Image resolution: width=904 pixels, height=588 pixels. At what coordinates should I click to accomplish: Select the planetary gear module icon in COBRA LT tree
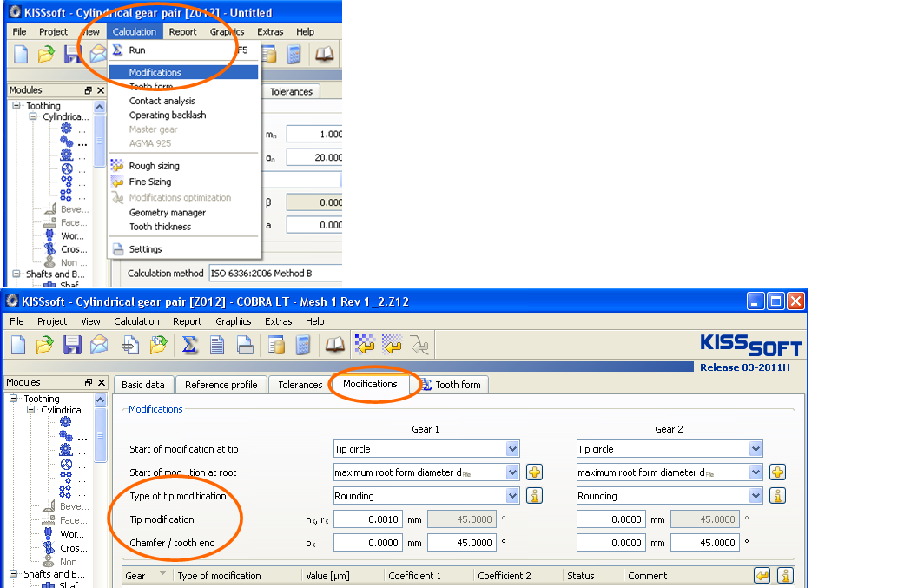click(66, 464)
